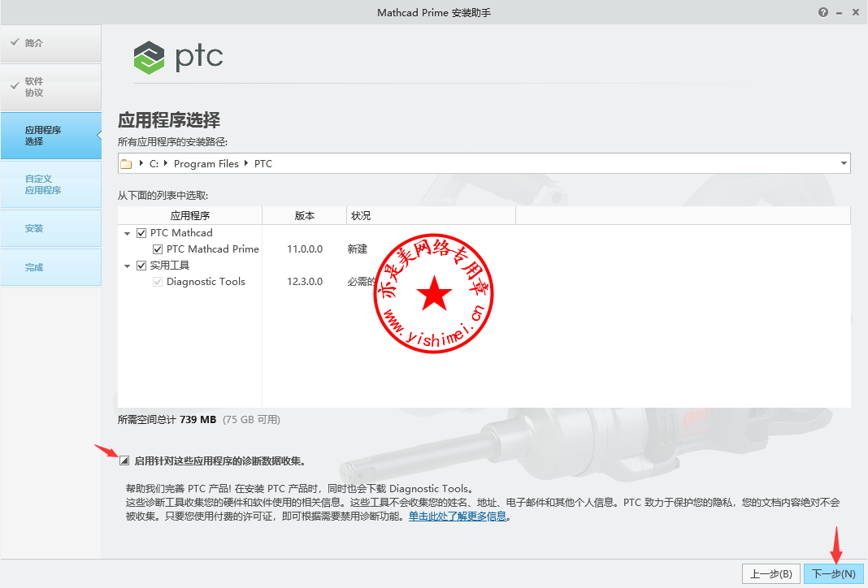Click the 状况 column header
The width and height of the screenshot is (868, 588).
pyautogui.click(x=432, y=216)
